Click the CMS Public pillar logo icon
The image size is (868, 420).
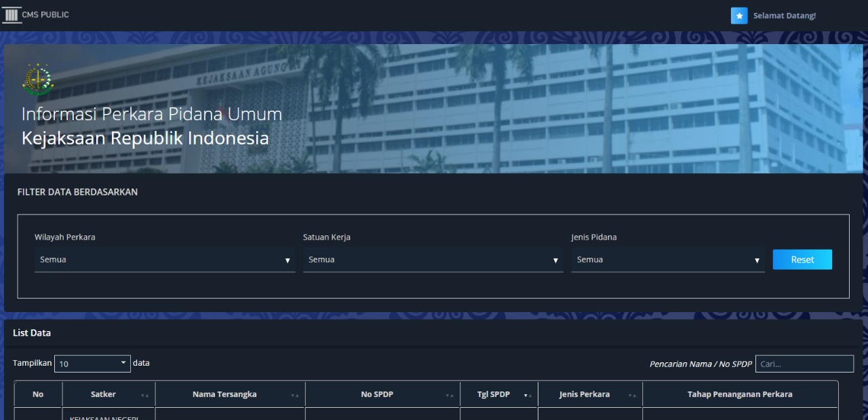12,15
